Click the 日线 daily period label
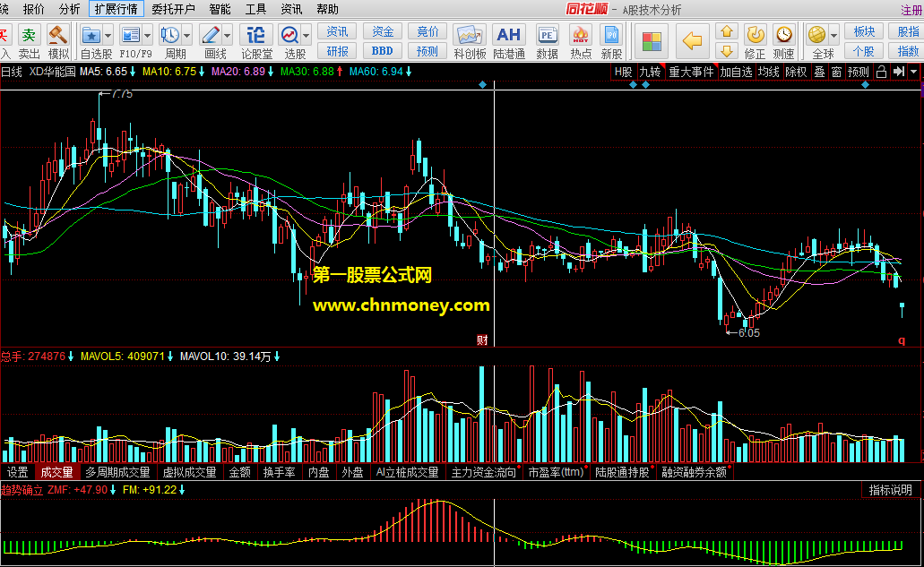The height and width of the screenshot is (567, 924). (11, 72)
